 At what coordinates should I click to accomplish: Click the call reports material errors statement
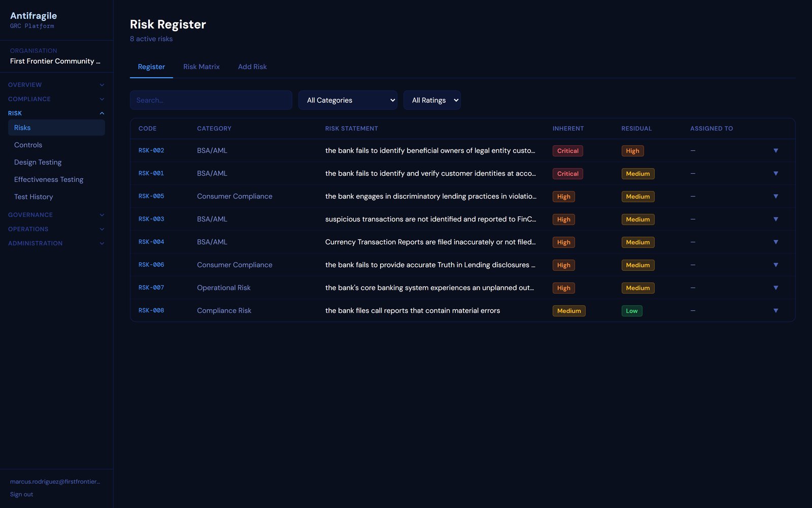(x=413, y=310)
